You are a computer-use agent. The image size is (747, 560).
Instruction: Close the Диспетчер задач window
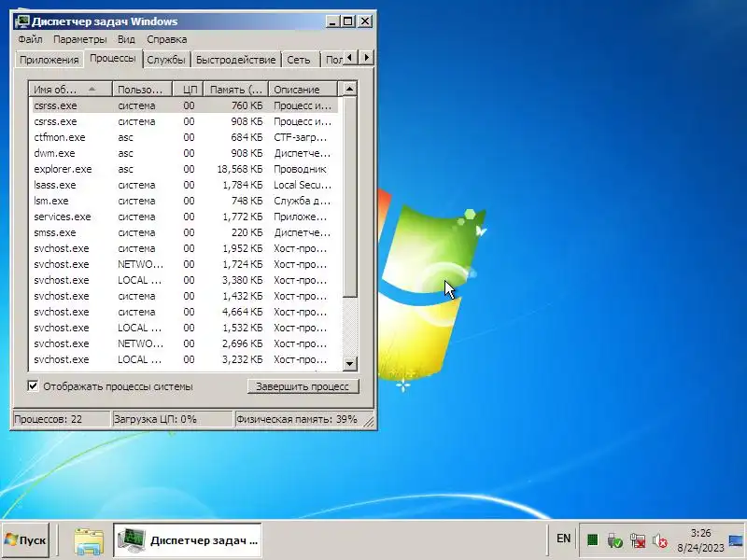point(365,21)
